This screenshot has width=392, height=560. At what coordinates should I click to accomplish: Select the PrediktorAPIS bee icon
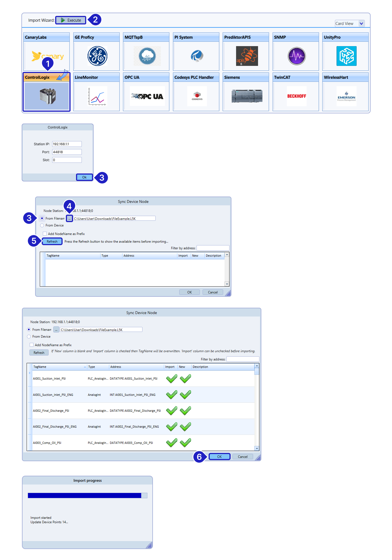(x=247, y=56)
